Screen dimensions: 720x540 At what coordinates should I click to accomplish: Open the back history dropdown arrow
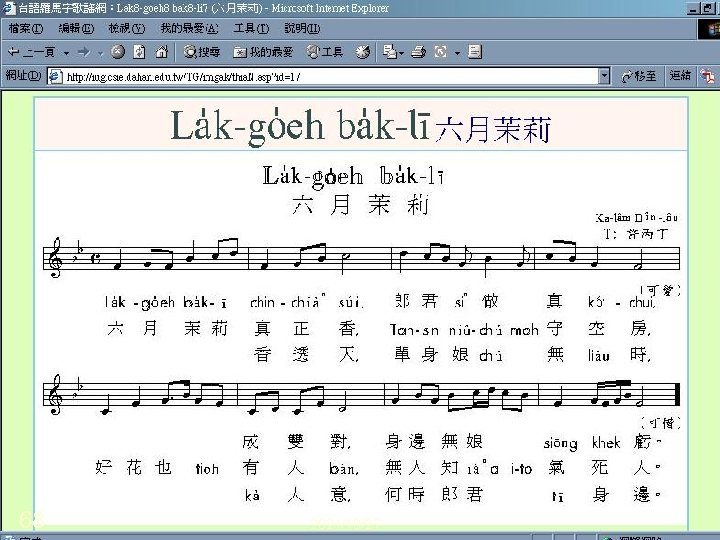point(66,53)
